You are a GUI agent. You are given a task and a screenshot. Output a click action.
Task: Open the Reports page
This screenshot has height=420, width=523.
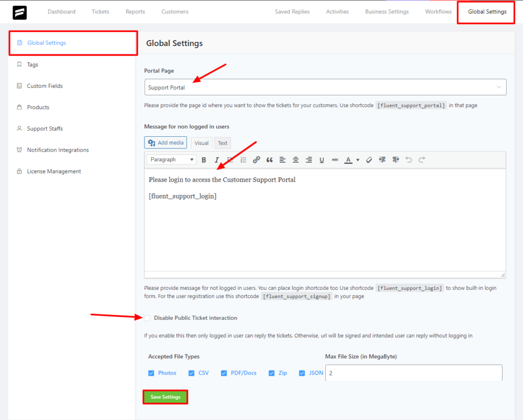coord(135,12)
